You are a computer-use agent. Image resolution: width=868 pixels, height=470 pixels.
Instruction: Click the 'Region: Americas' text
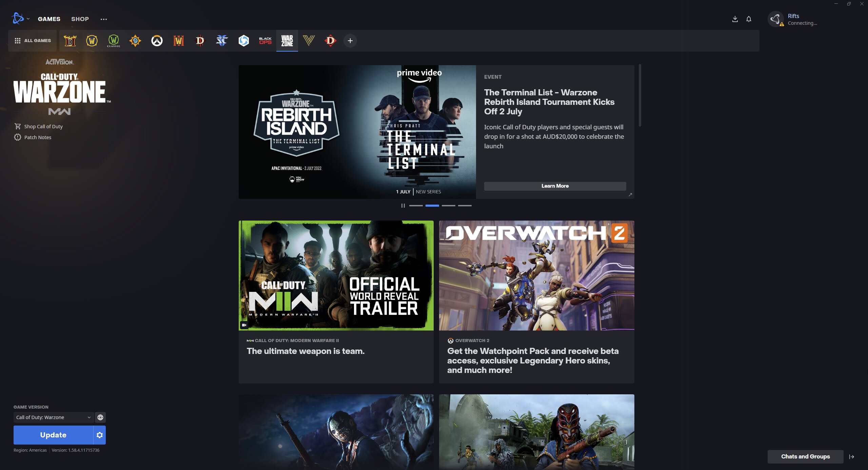(30, 450)
